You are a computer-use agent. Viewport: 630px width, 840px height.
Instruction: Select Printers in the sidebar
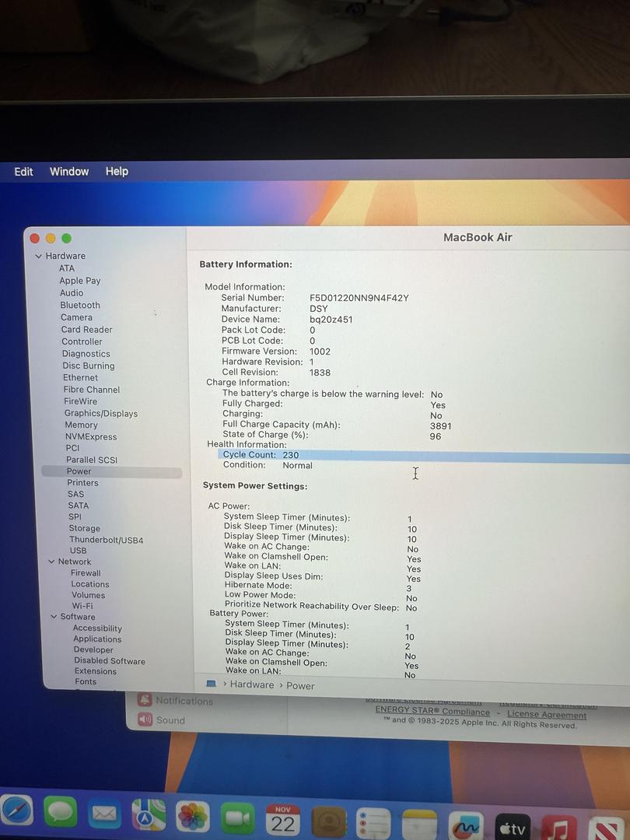(x=83, y=483)
